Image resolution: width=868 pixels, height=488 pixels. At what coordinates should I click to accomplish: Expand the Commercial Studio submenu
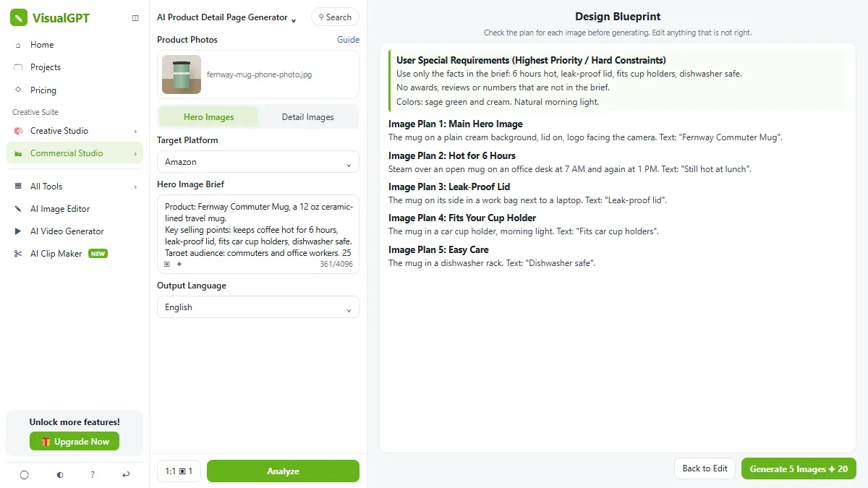pos(135,153)
